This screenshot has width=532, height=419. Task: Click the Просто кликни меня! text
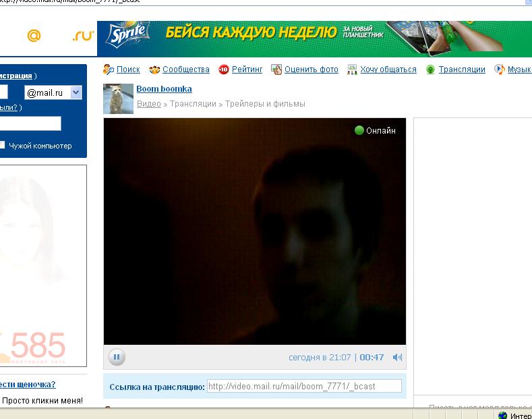point(42,400)
